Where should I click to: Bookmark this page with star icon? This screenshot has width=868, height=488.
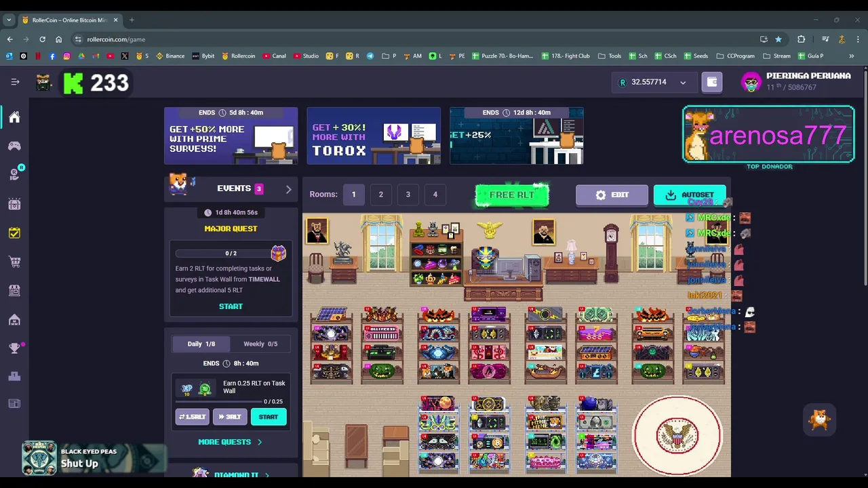click(778, 39)
